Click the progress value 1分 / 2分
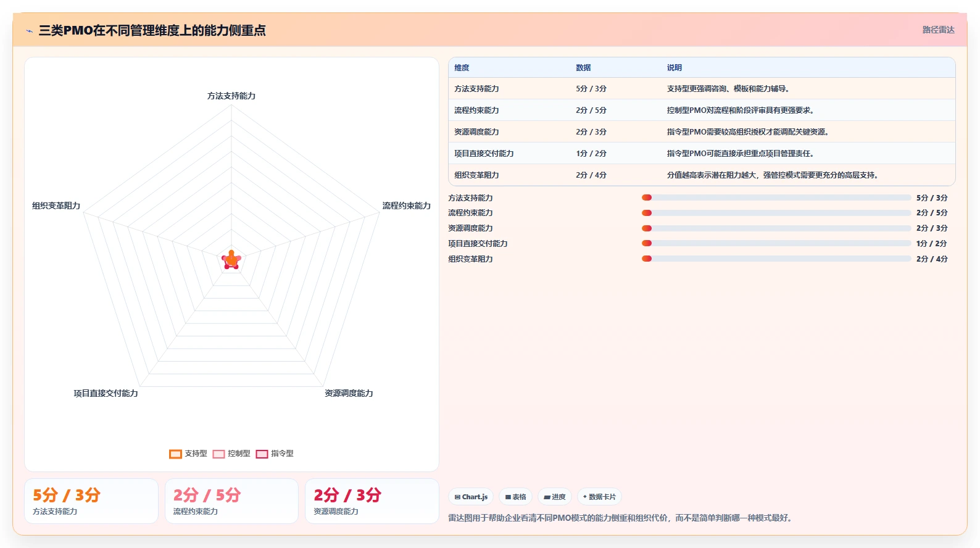980x548 pixels. [x=931, y=244]
